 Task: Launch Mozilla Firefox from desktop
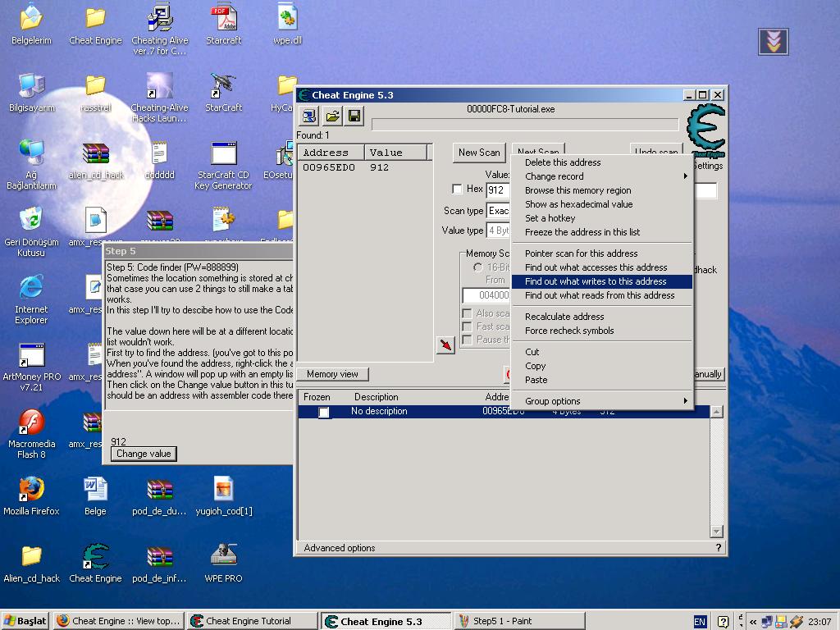pos(32,496)
